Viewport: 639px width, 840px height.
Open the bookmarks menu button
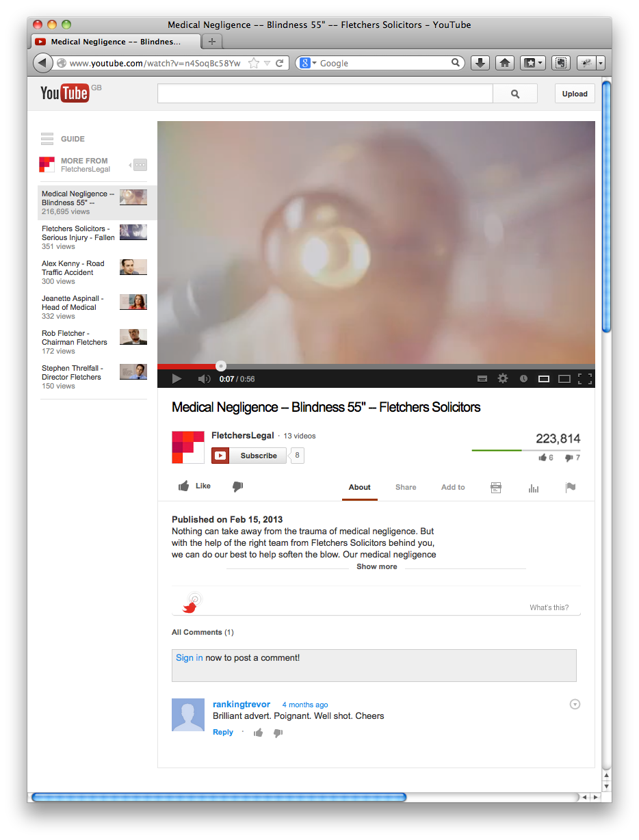532,63
